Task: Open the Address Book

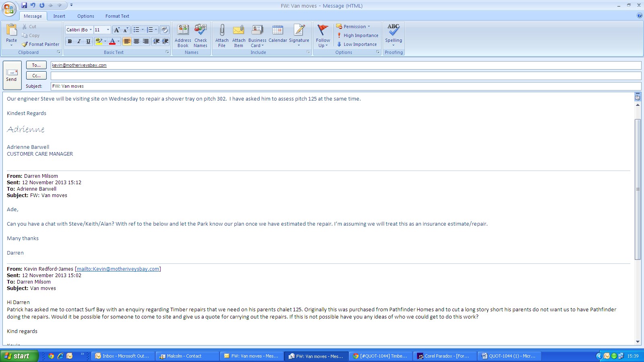Action: click(183, 36)
